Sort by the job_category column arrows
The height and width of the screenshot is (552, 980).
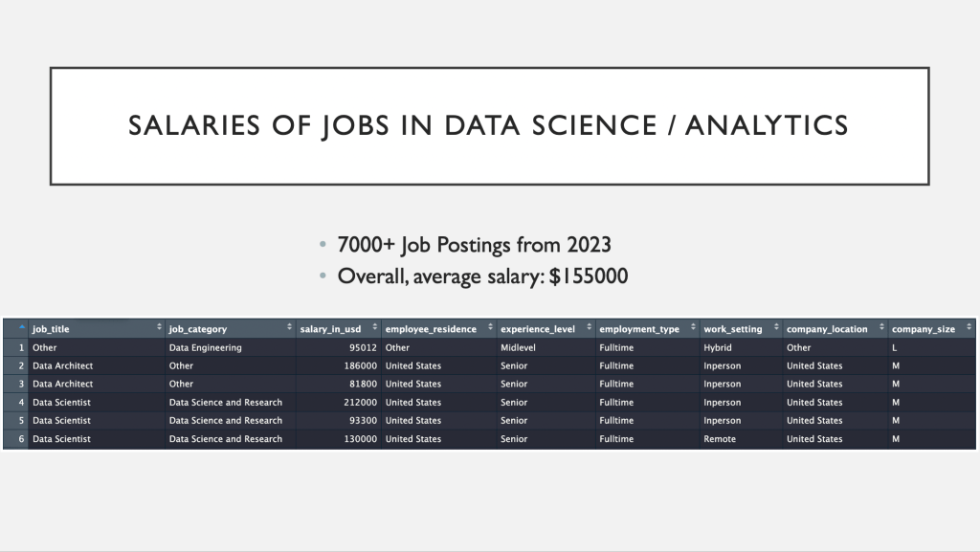tap(289, 329)
